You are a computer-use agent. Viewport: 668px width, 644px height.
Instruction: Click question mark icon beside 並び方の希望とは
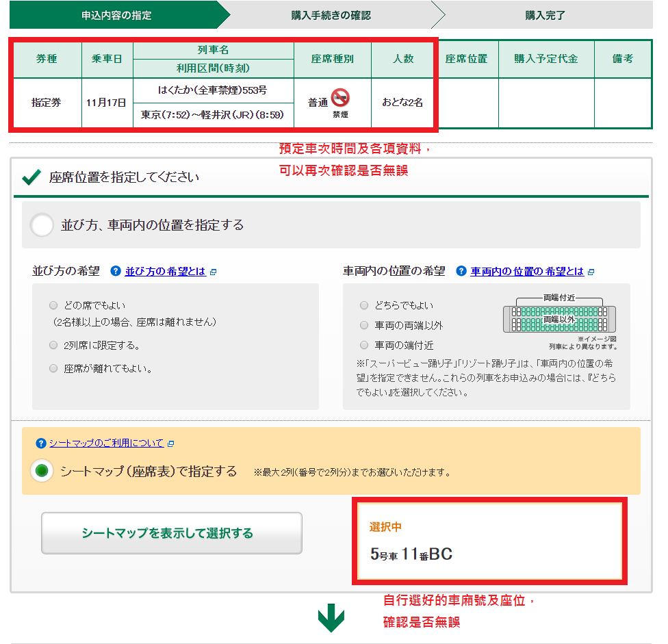(116, 271)
